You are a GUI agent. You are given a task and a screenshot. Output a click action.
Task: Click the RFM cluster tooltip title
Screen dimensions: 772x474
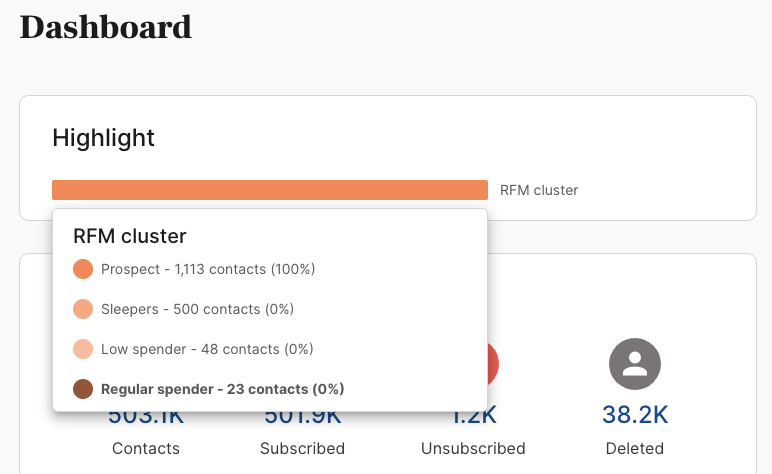[130, 236]
